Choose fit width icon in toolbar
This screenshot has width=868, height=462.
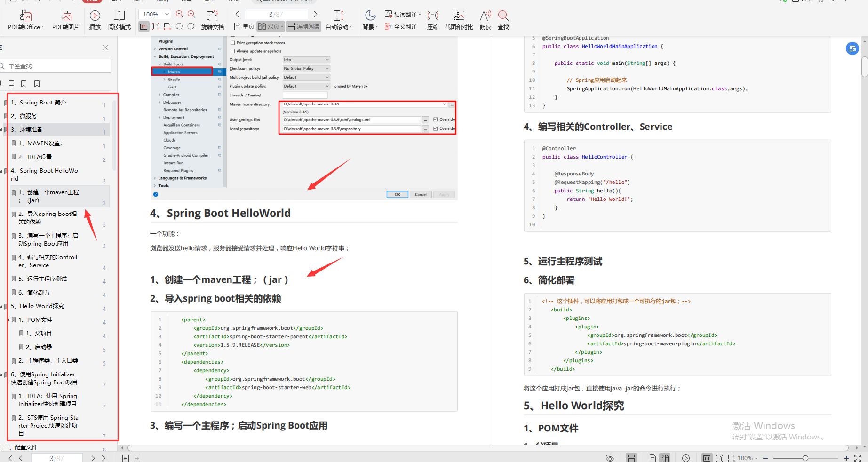(167, 27)
